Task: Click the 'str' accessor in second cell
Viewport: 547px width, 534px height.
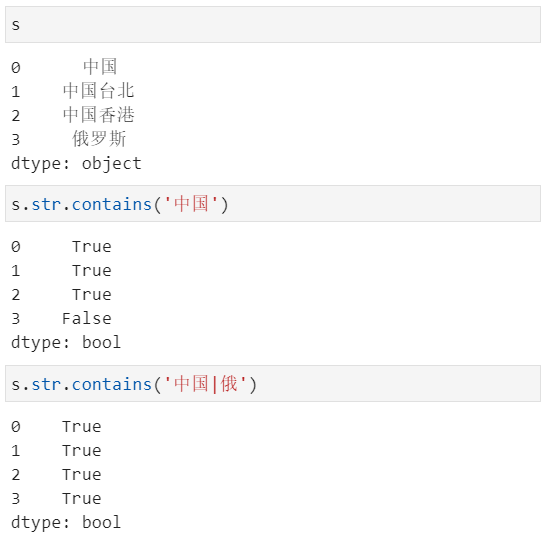Action: pos(46,204)
